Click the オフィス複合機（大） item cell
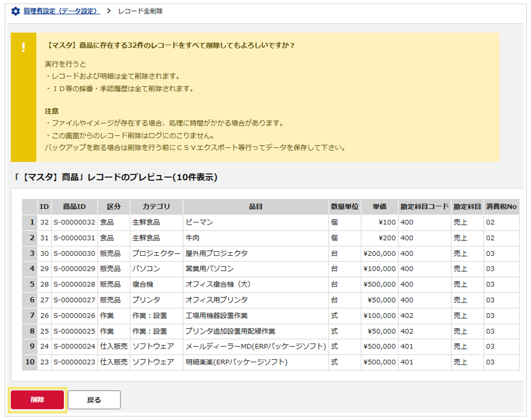 point(256,285)
